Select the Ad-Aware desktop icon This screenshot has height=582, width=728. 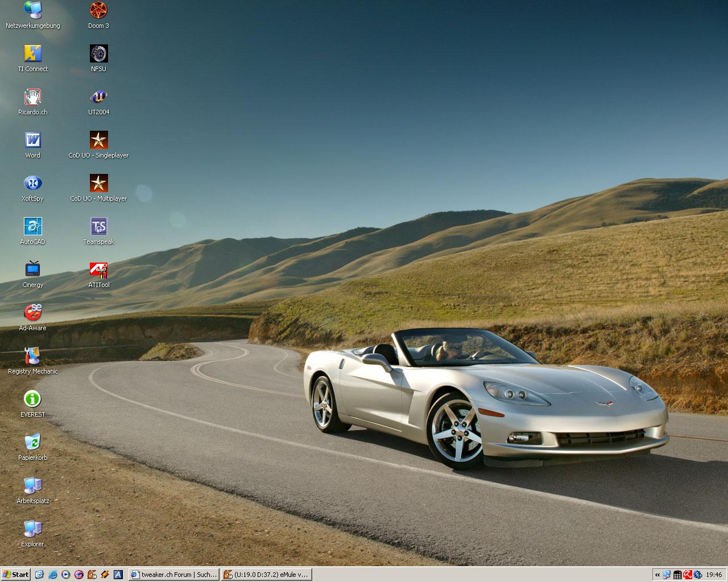[x=32, y=313]
